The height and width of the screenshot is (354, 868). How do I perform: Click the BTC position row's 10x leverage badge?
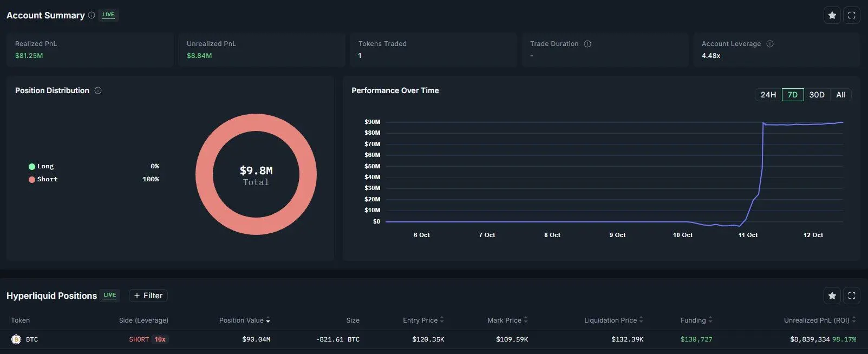tap(160, 339)
